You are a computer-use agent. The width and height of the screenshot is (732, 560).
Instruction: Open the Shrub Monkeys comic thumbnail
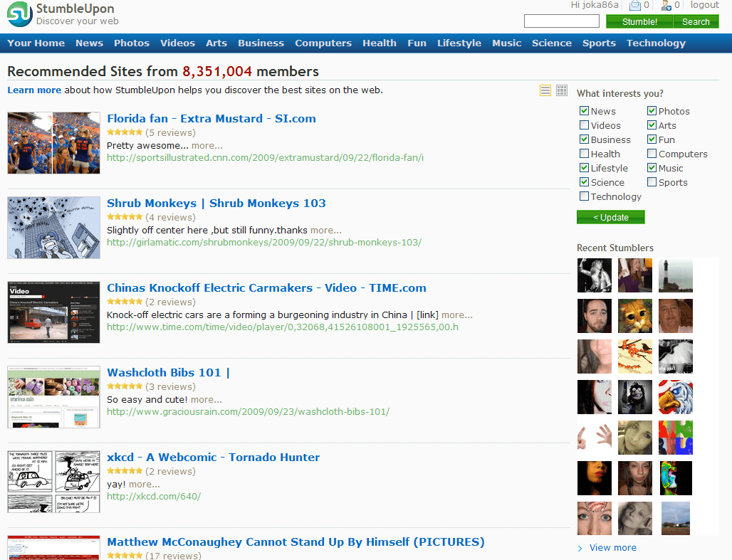coord(53,228)
